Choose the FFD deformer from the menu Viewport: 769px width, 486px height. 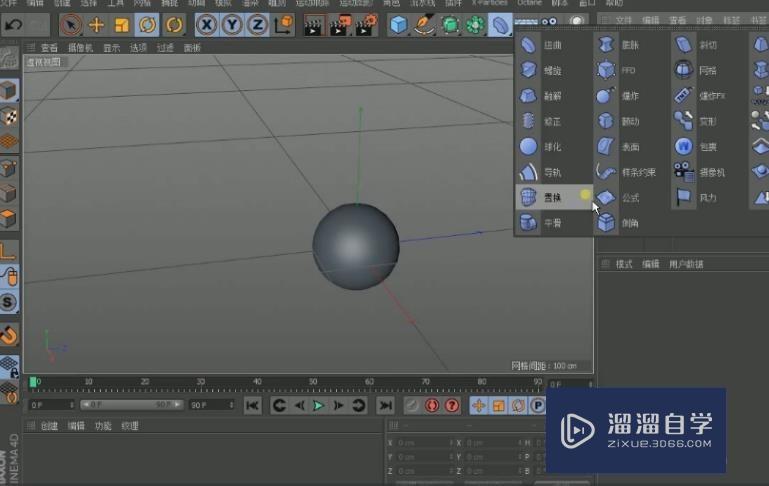tap(607, 71)
